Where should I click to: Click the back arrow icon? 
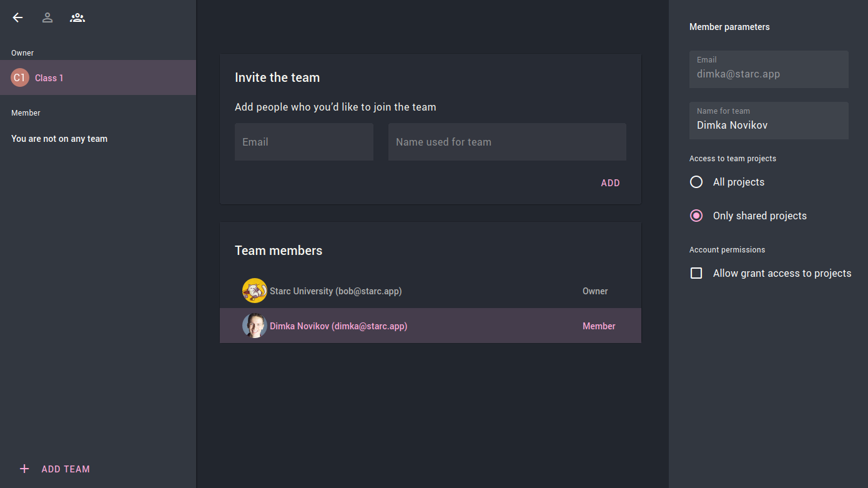coord(17,18)
